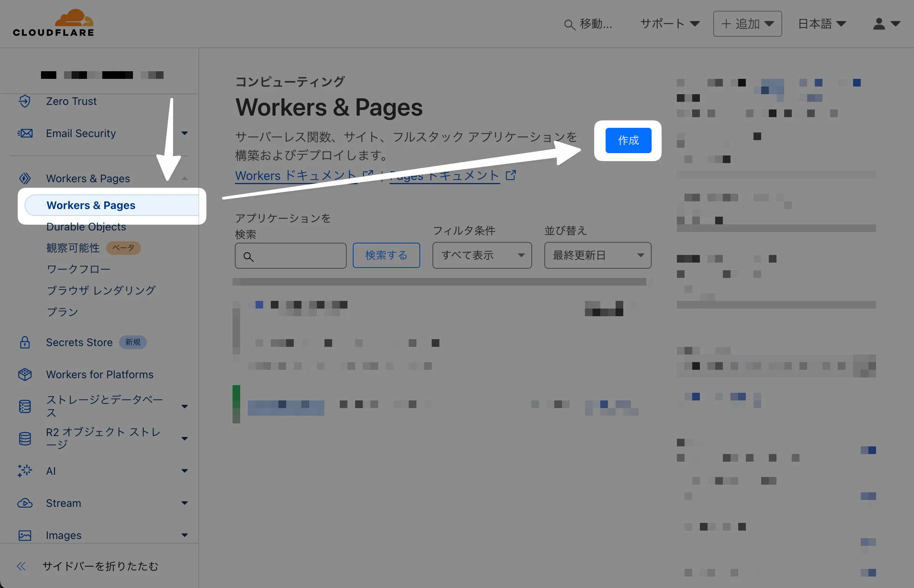Image resolution: width=914 pixels, height=588 pixels.
Task: Click the Cloudflare logo
Action: (54, 24)
